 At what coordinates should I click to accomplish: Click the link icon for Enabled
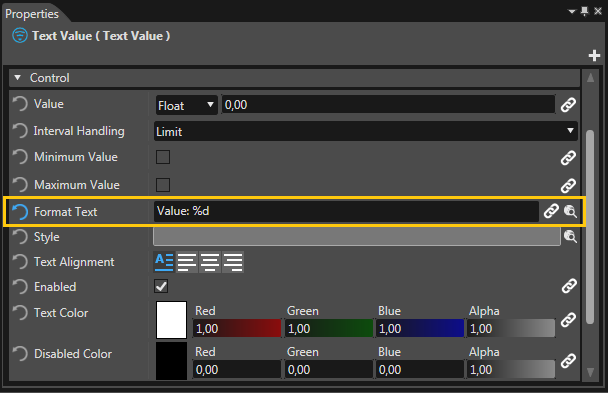point(569,286)
